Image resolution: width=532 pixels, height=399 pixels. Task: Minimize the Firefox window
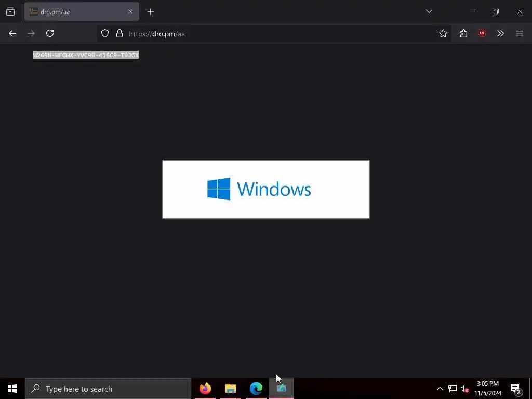472,11
